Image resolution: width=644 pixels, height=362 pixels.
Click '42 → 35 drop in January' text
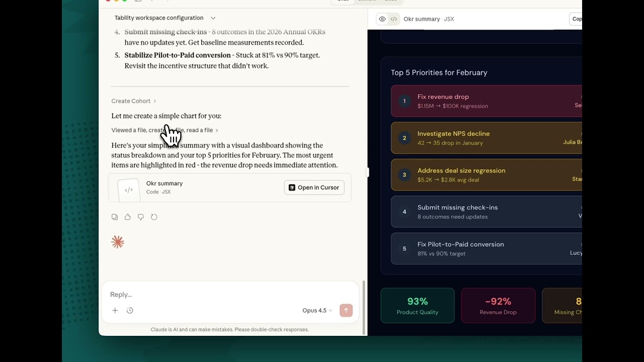point(450,143)
